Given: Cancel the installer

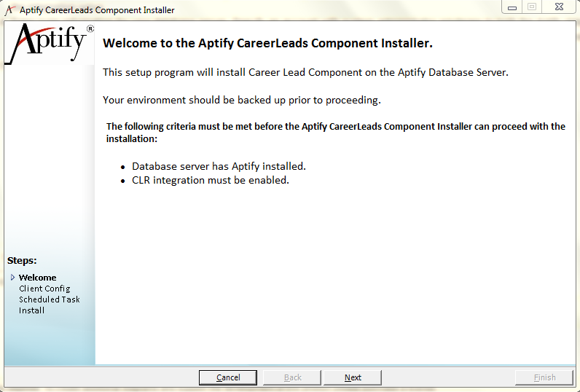Looking at the screenshot, I should [x=228, y=377].
